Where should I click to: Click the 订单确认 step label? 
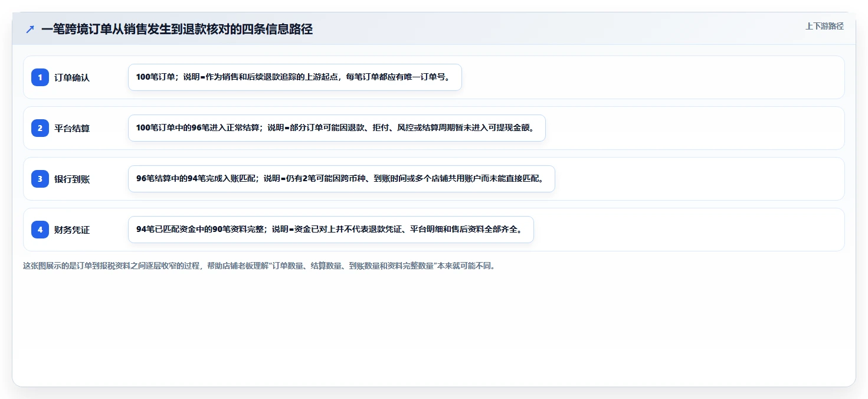click(x=72, y=77)
